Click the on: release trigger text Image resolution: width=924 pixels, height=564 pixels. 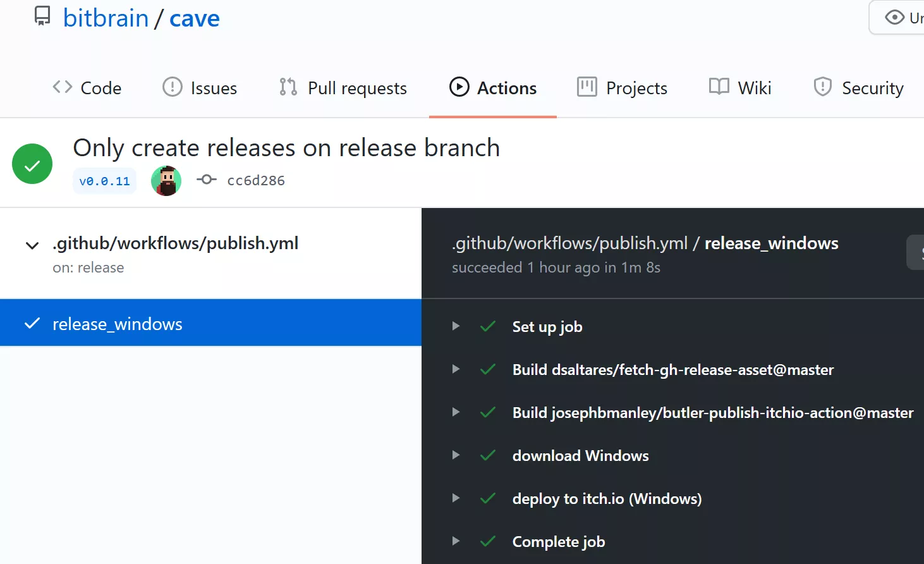88,267
